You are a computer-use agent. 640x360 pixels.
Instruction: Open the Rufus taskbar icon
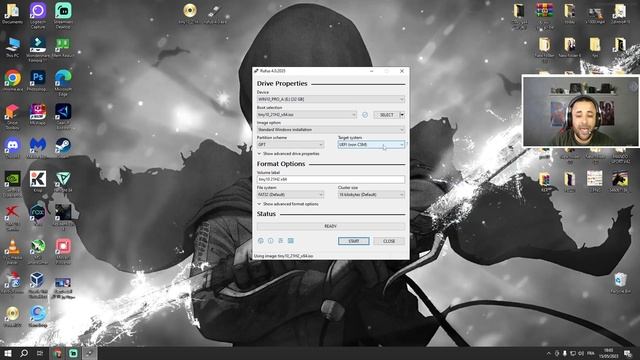click(90, 353)
